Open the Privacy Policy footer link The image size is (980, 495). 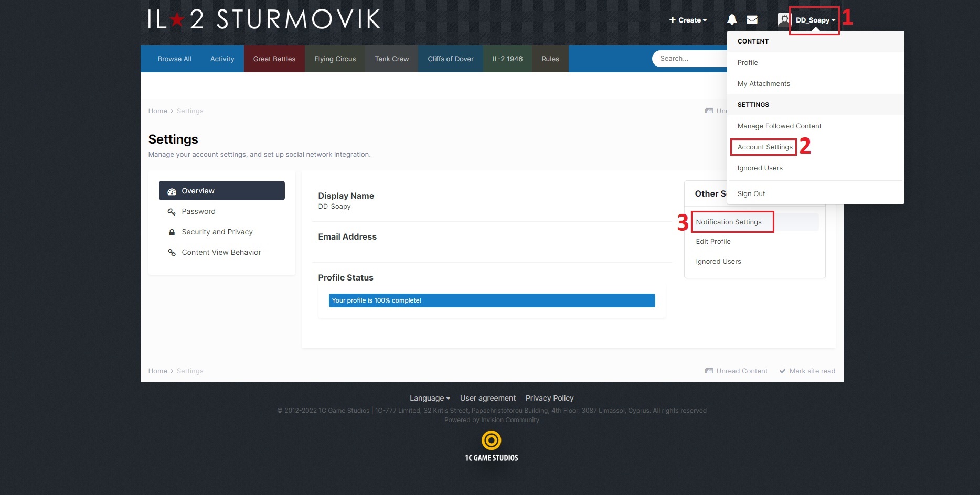point(549,398)
